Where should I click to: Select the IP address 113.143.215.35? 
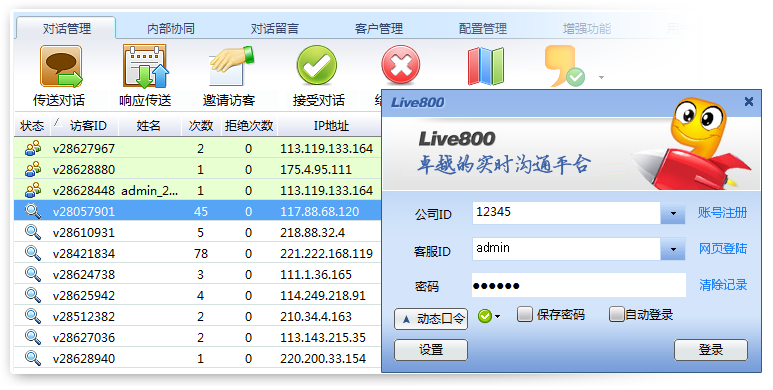(x=323, y=337)
